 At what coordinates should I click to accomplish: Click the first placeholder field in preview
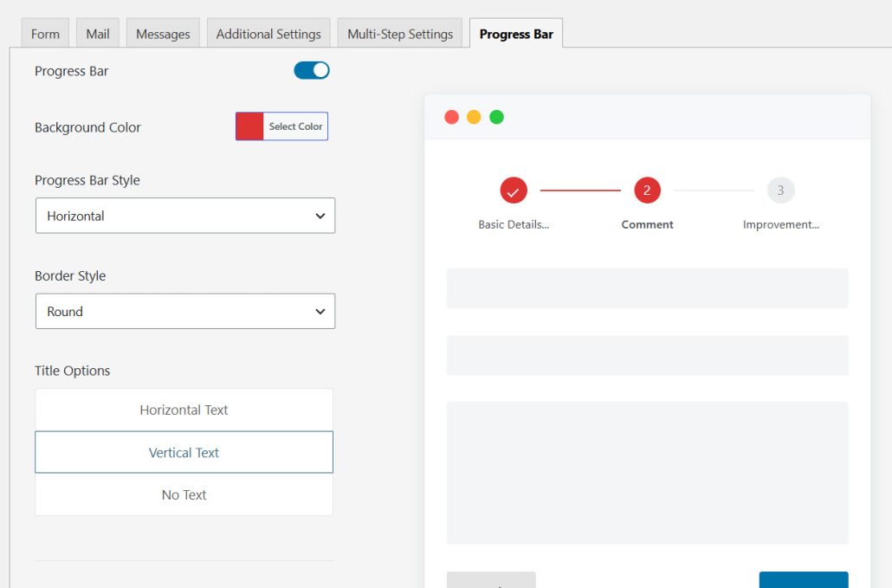pyautogui.click(x=648, y=288)
